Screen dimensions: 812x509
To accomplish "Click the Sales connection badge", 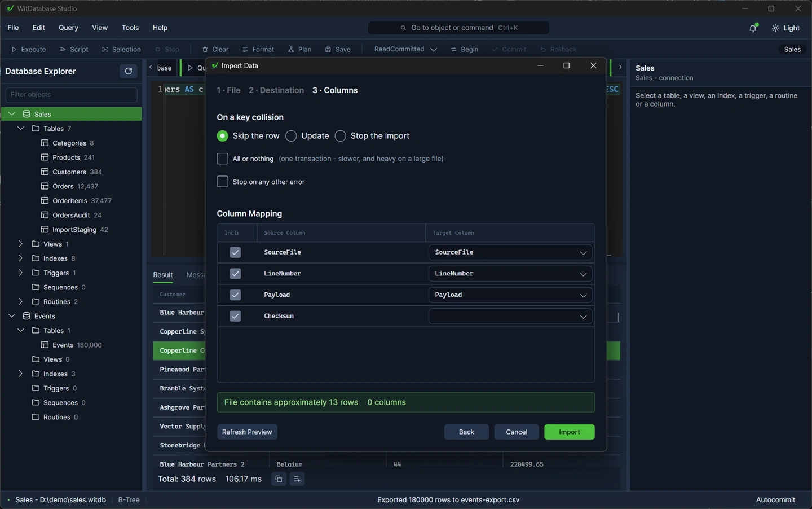I will coord(792,49).
